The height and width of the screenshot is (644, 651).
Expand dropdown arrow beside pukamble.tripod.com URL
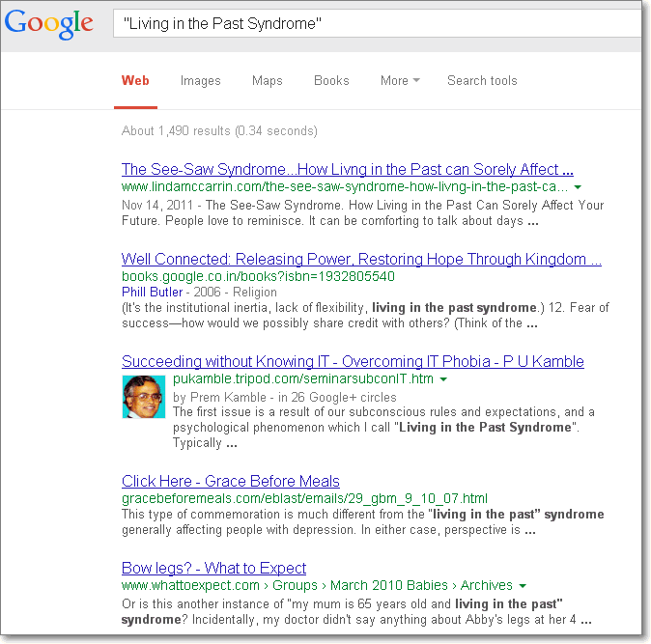tap(443, 379)
